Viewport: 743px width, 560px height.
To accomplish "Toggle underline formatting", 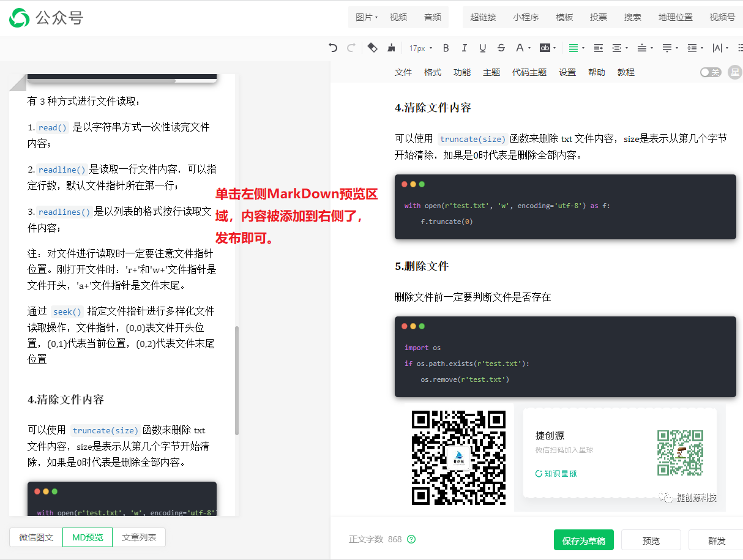I will tap(482, 48).
